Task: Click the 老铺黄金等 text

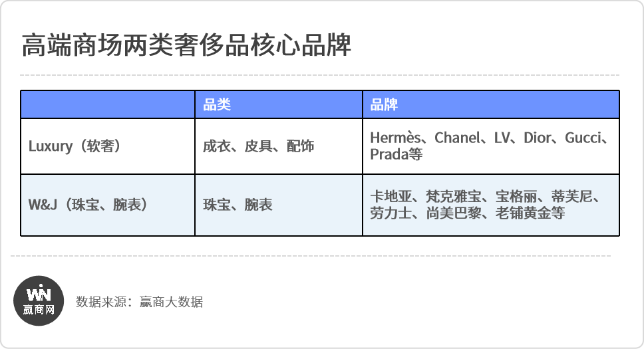Action: [x=530, y=213]
